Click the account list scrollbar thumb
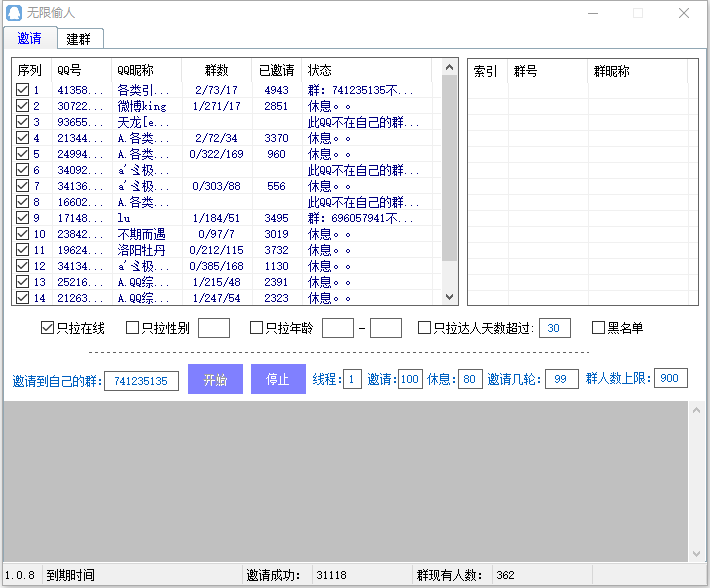The height and width of the screenshot is (588, 710). (449, 168)
